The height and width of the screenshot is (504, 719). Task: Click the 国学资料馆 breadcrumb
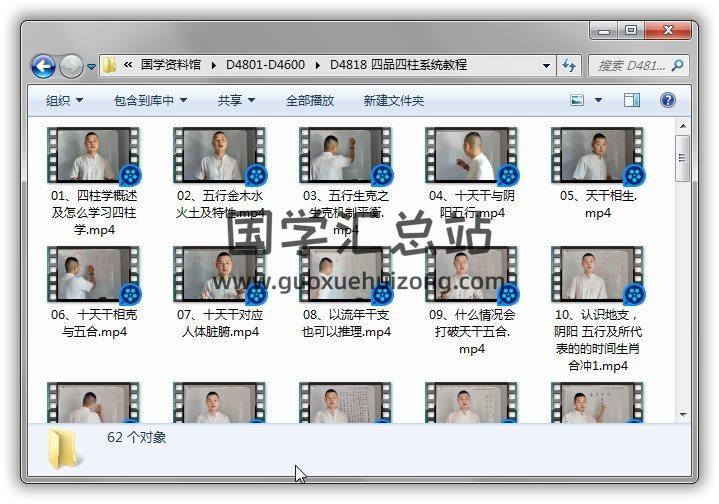pyautogui.click(x=171, y=65)
